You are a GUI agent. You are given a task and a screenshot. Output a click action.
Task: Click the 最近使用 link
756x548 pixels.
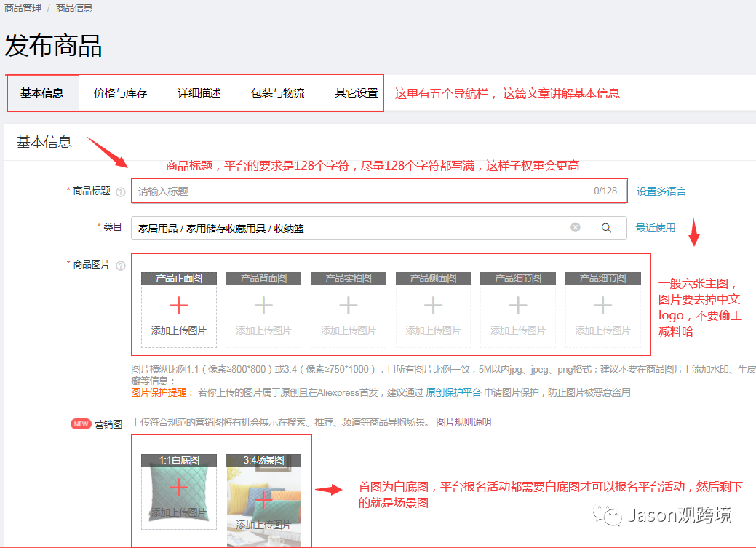point(657,227)
